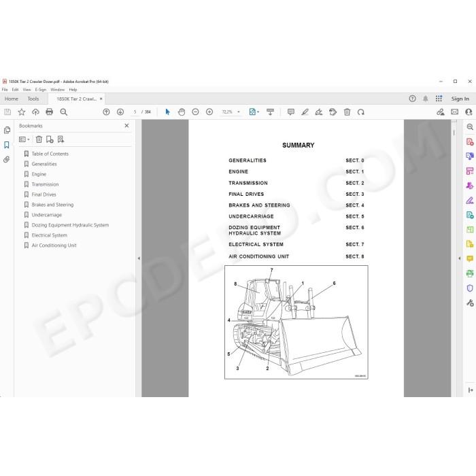Select the arrow selection tool
Image resolution: width=476 pixels, height=476 pixels.
pyautogui.click(x=167, y=112)
